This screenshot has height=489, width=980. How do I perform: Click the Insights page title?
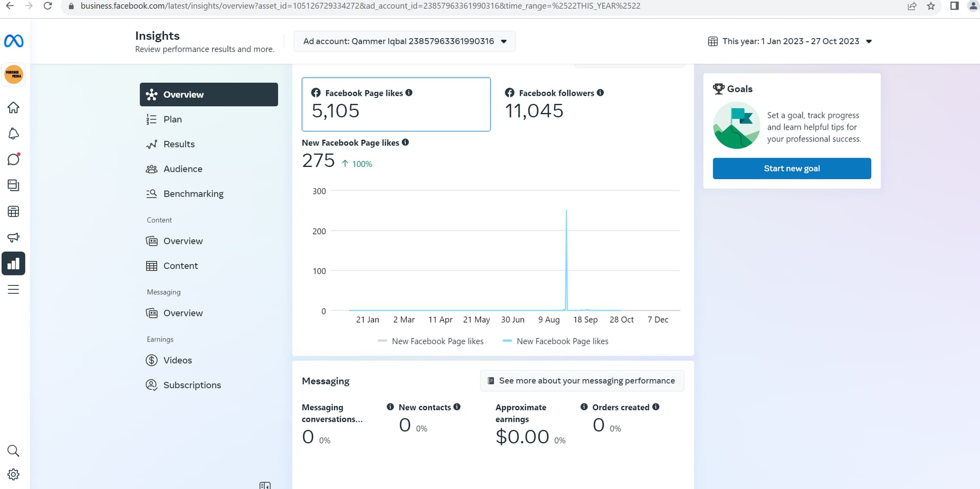tap(157, 36)
